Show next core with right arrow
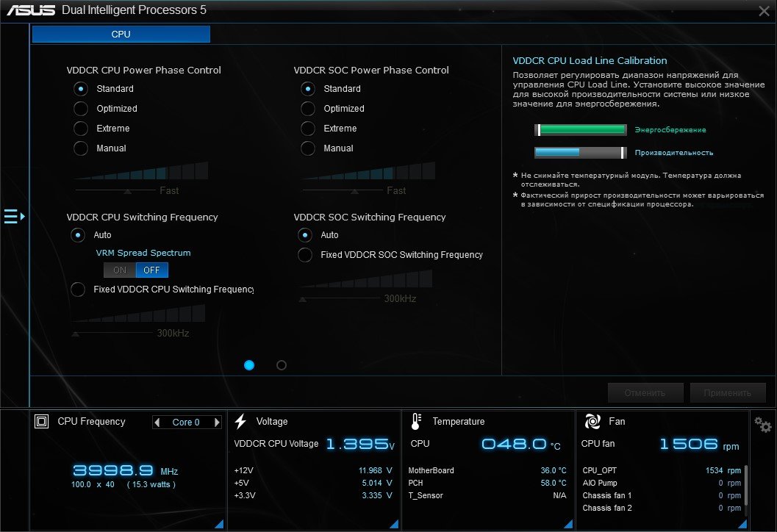This screenshot has height=532, width=777. 217,422
